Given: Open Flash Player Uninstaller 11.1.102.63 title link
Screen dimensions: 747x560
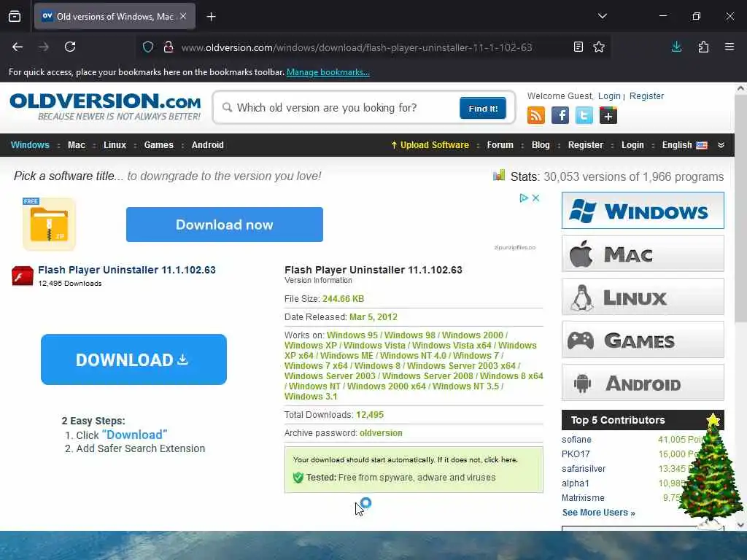Looking at the screenshot, I should [127, 270].
